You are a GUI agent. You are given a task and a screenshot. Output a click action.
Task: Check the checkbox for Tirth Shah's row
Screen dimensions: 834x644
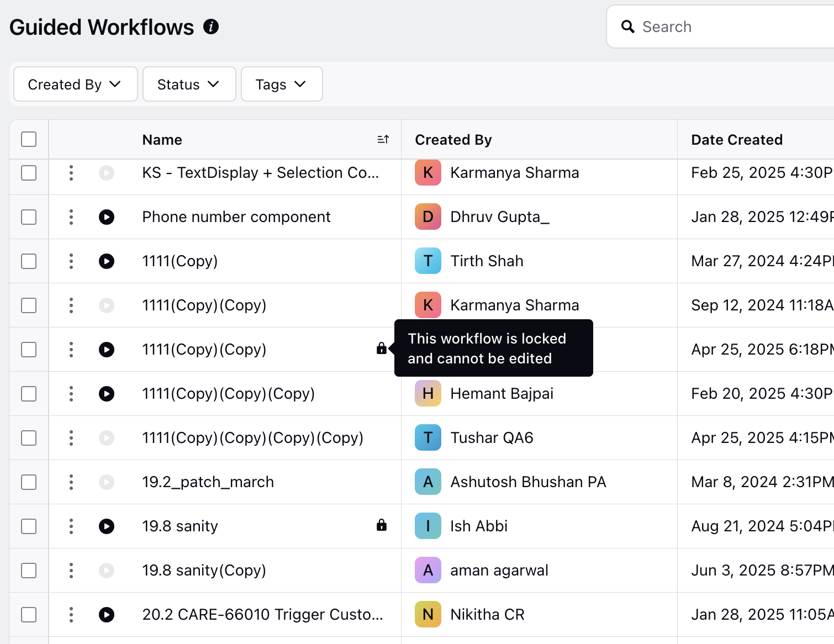click(29, 261)
